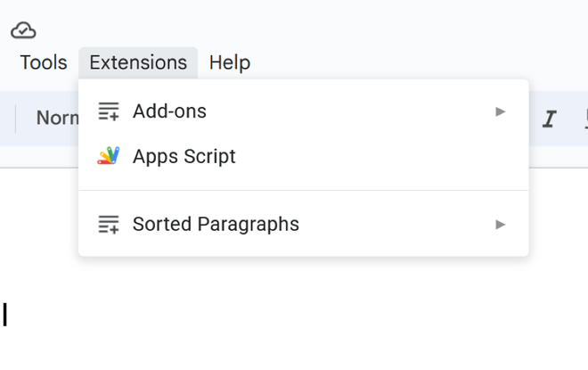Open the Tools menu

coord(44,62)
